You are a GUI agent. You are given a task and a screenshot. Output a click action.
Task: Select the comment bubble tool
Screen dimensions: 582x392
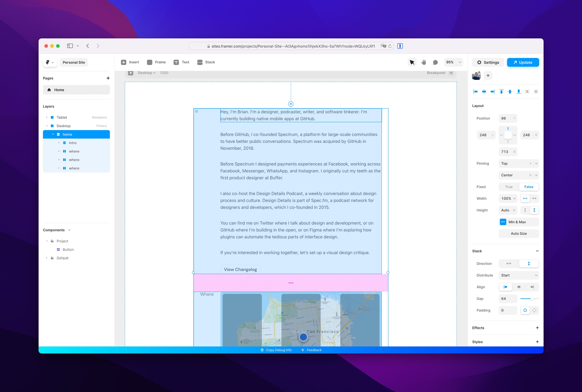pos(435,62)
